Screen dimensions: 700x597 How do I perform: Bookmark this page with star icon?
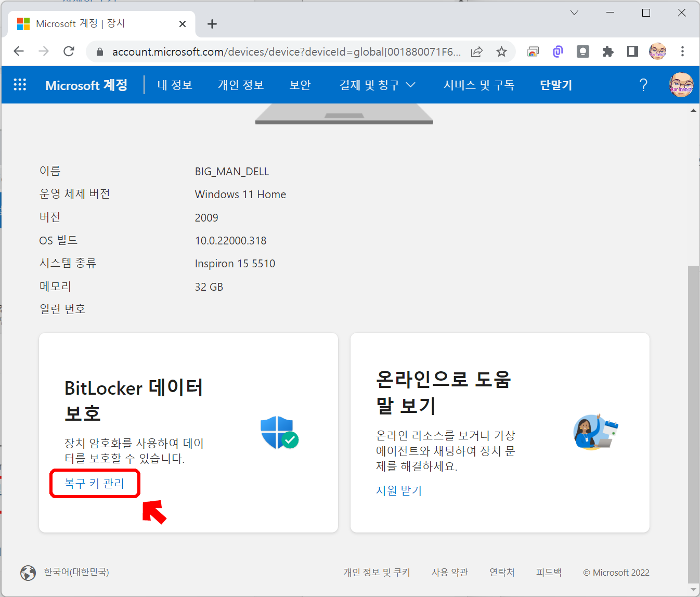coord(501,51)
